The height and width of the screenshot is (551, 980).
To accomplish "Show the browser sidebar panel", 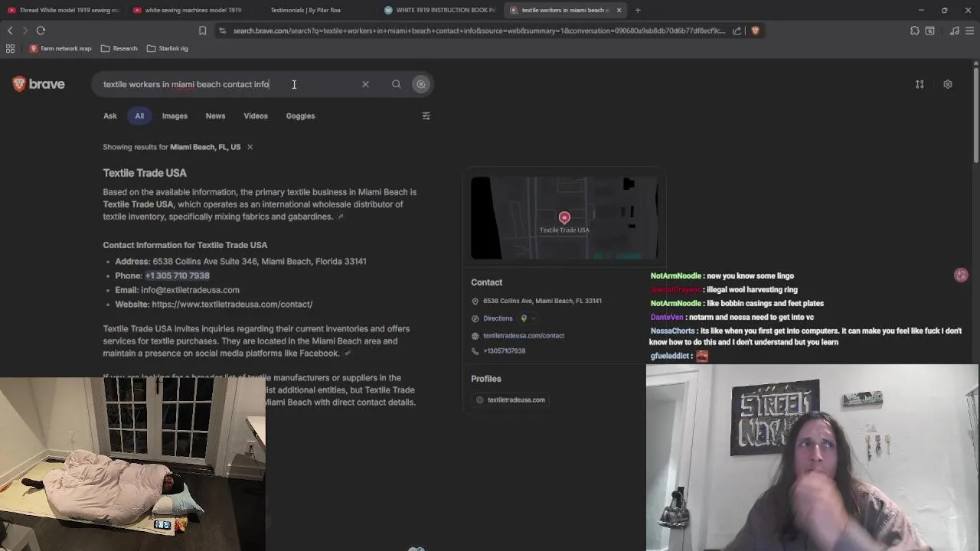I will coord(929,31).
